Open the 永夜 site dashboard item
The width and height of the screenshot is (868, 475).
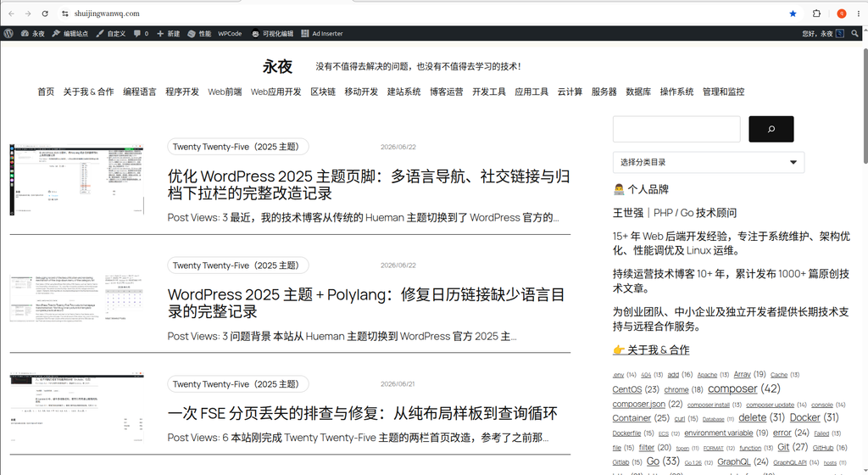coord(33,33)
